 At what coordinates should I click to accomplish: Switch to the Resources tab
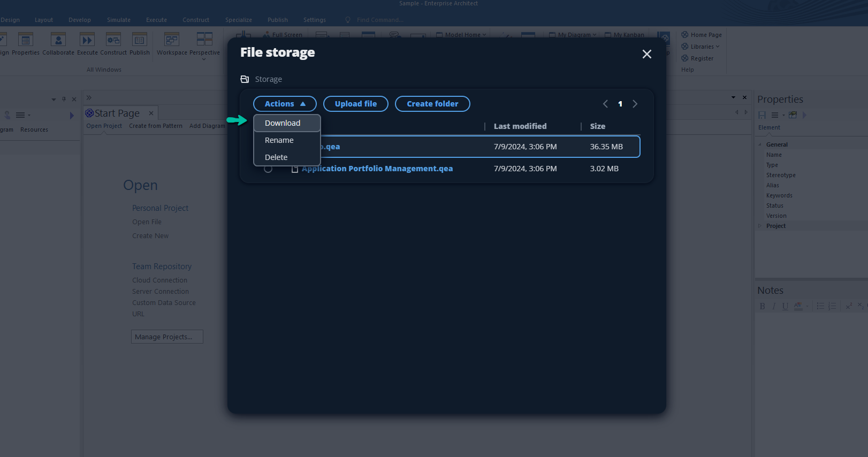34,130
